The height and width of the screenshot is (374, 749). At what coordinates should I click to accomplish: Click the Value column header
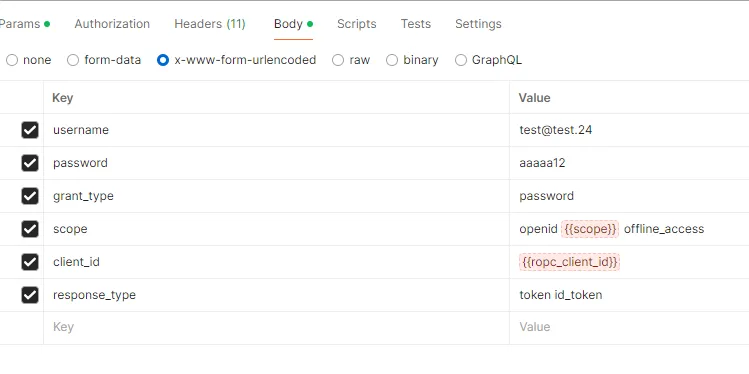pyautogui.click(x=535, y=98)
